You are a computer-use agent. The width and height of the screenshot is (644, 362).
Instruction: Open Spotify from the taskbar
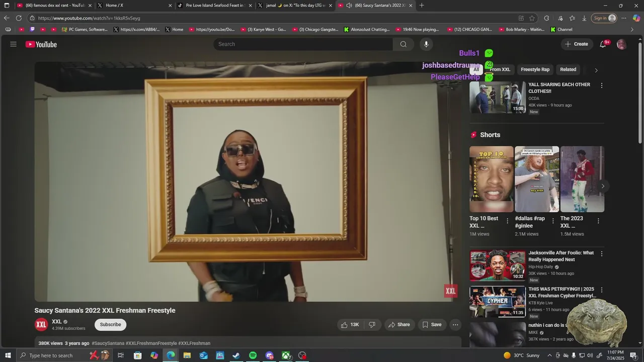pos(253,355)
